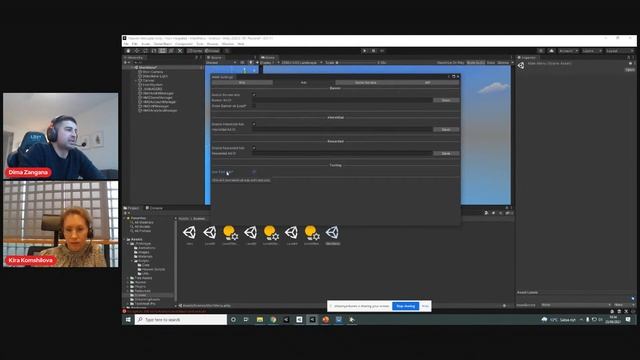Toggle the Enable Interstitial Ads checkbox
Image resolution: width=640 pixels, height=360 pixels.
click(254, 124)
